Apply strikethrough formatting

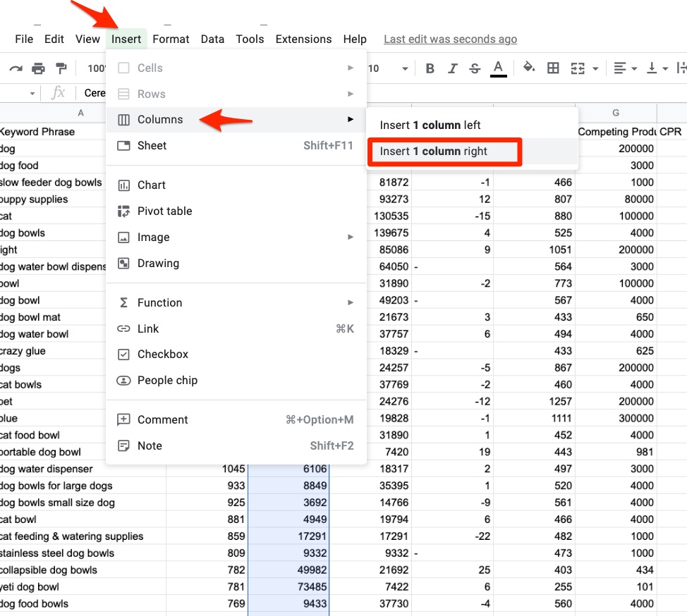(475, 68)
